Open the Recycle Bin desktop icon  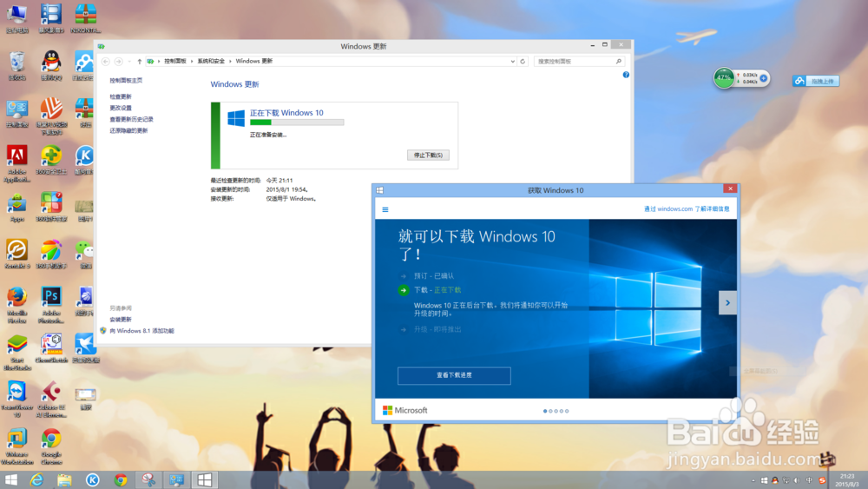pos(17,65)
